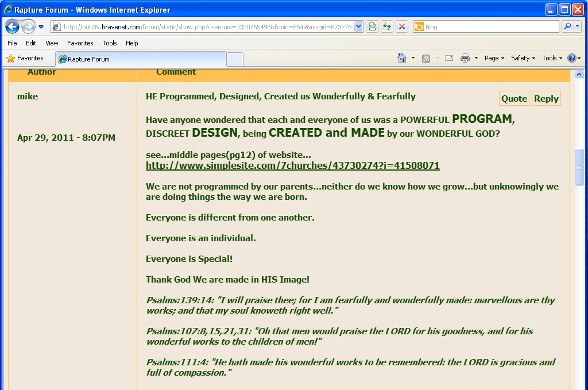This screenshot has height=390, width=588.
Task: Close the Internet Explorer window
Action: point(578,9)
